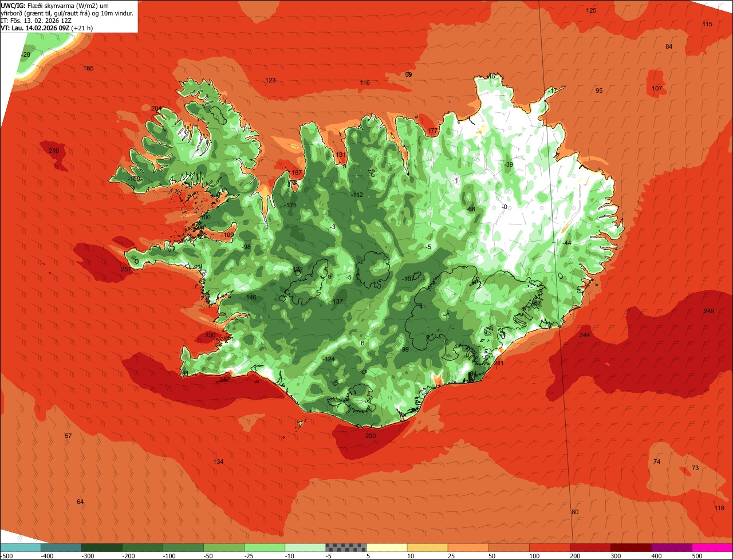Click the -175 value over northwest Iceland
Screen dimensions: 733x560
coord(290,205)
